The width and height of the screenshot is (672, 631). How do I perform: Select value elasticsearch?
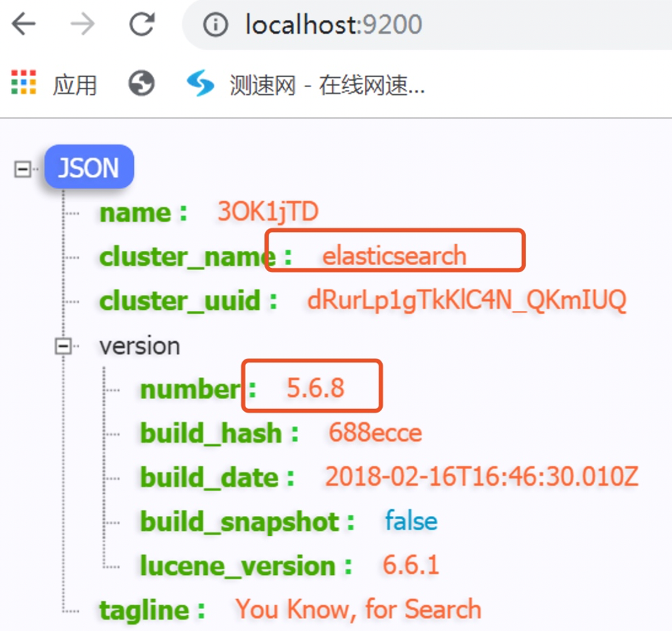pos(394,256)
